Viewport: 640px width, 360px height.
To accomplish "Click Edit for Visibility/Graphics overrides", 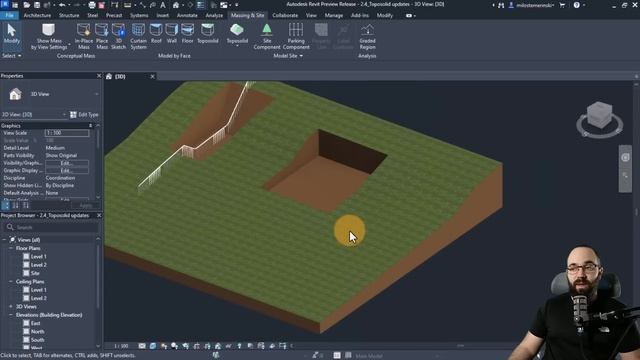I will coord(67,163).
